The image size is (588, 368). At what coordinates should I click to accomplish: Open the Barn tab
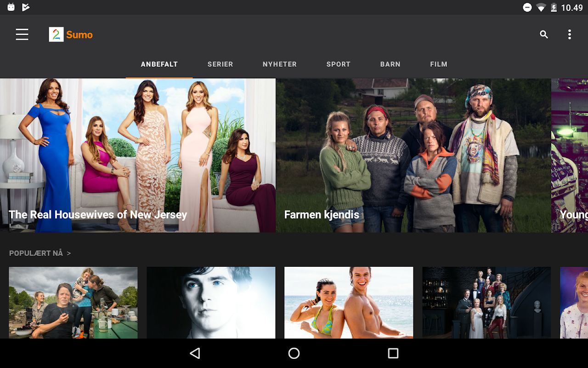390,64
